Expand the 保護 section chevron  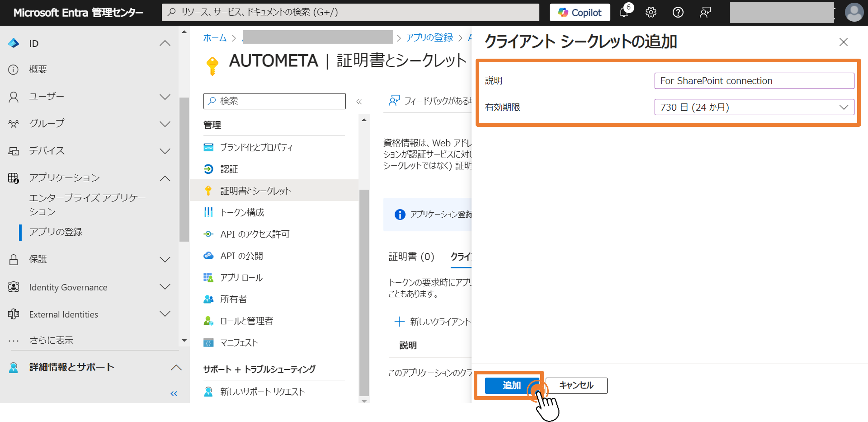(x=165, y=259)
